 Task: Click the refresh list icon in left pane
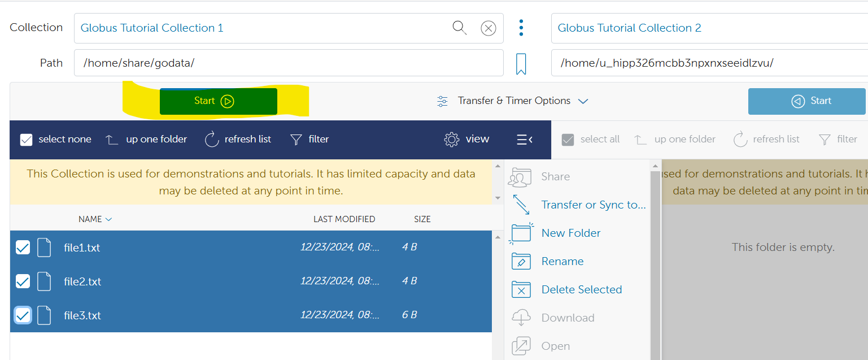(x=212, y=139)
